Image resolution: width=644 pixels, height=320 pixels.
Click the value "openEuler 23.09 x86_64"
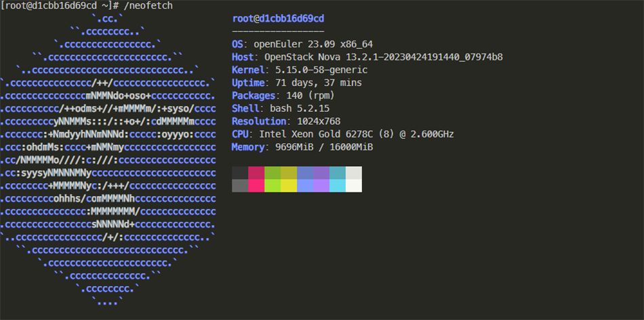pyautogui.click(x=313, y=44)
